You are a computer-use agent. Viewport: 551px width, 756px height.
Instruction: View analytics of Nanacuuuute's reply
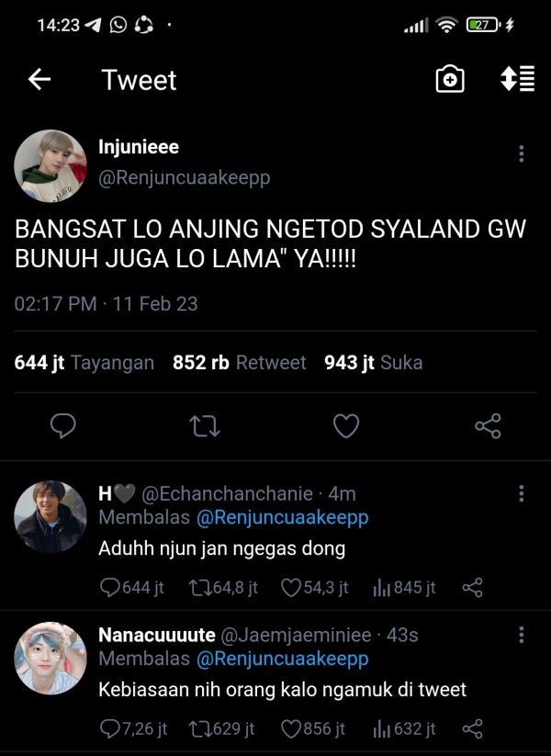coord(382,728)
